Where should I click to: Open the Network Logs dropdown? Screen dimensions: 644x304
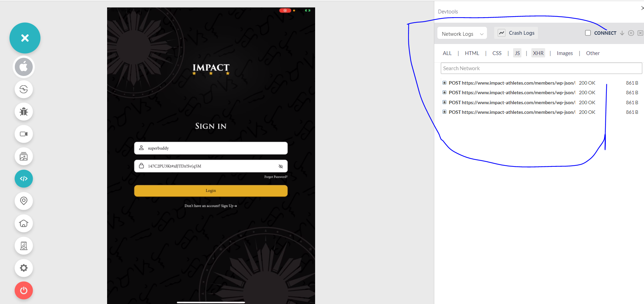pyautogui.click(x=462, y=34)
